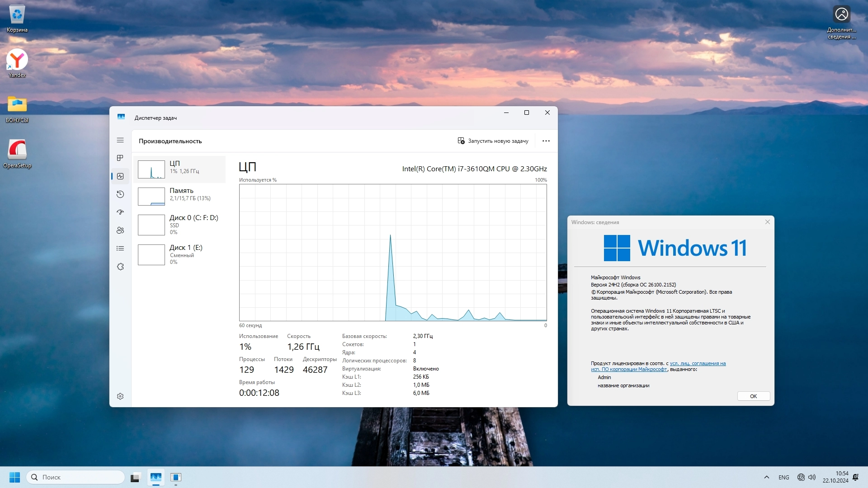Open the Task Manager hamburger navigation menu

point(120,140)
